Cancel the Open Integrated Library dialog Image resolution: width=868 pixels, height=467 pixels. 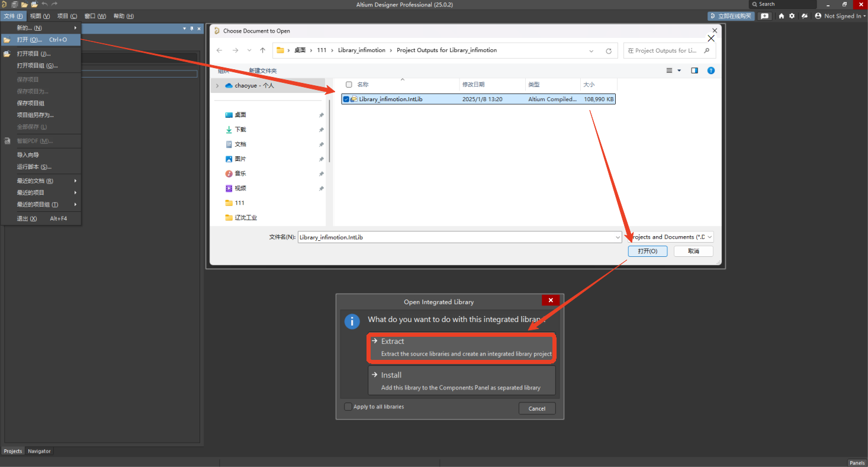537,408
